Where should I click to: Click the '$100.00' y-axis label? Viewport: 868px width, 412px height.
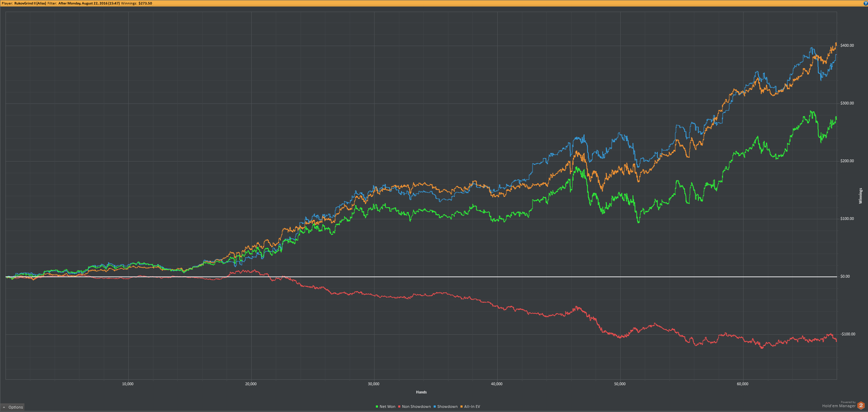click(x=847, y=219)
